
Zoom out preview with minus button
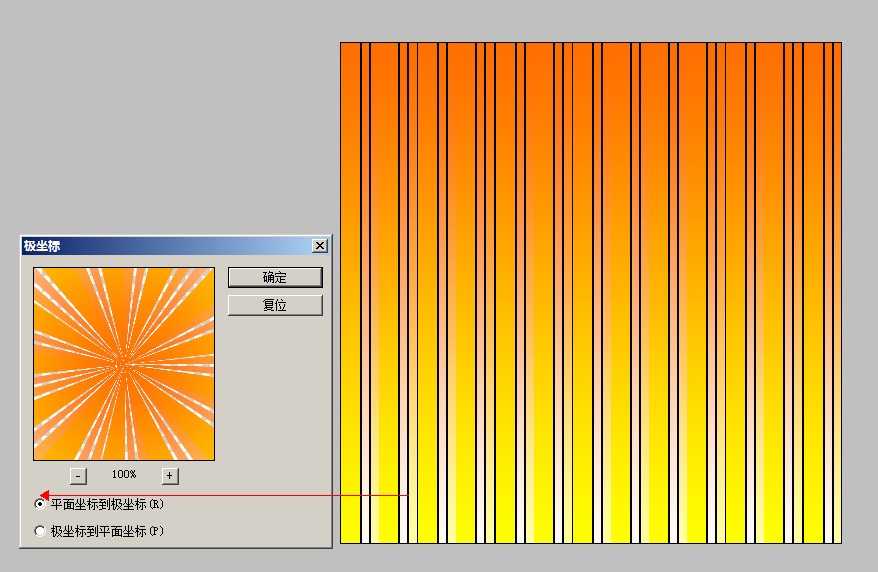[78, 476]
